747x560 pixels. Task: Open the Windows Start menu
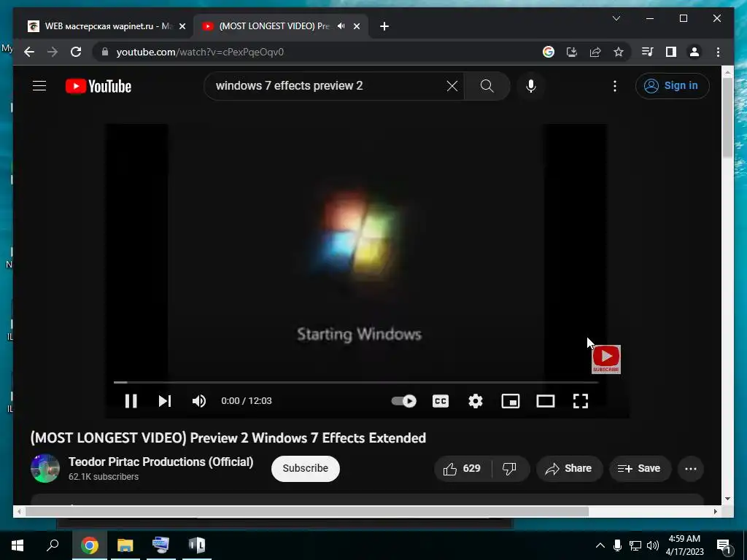coord(18,545)
